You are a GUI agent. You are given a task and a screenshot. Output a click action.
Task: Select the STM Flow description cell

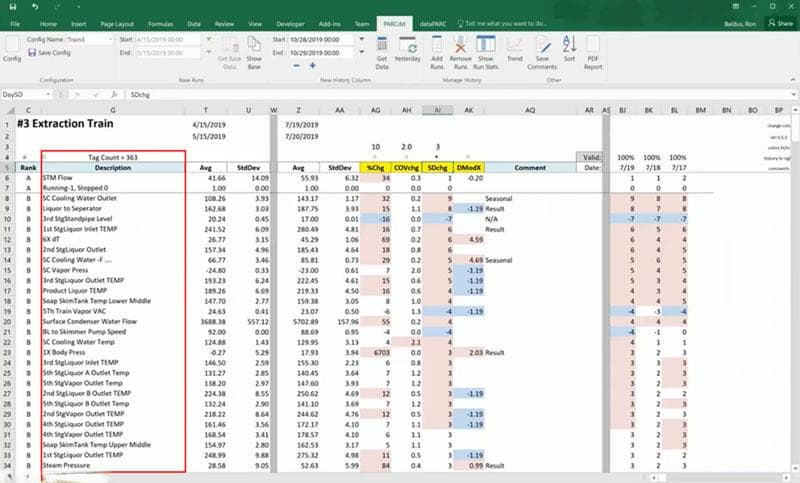pos(113,178)
